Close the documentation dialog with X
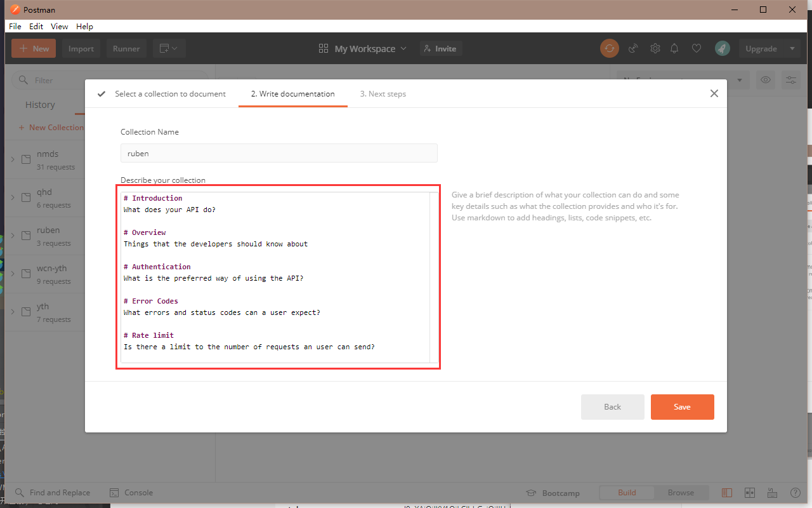 point(714,93)
